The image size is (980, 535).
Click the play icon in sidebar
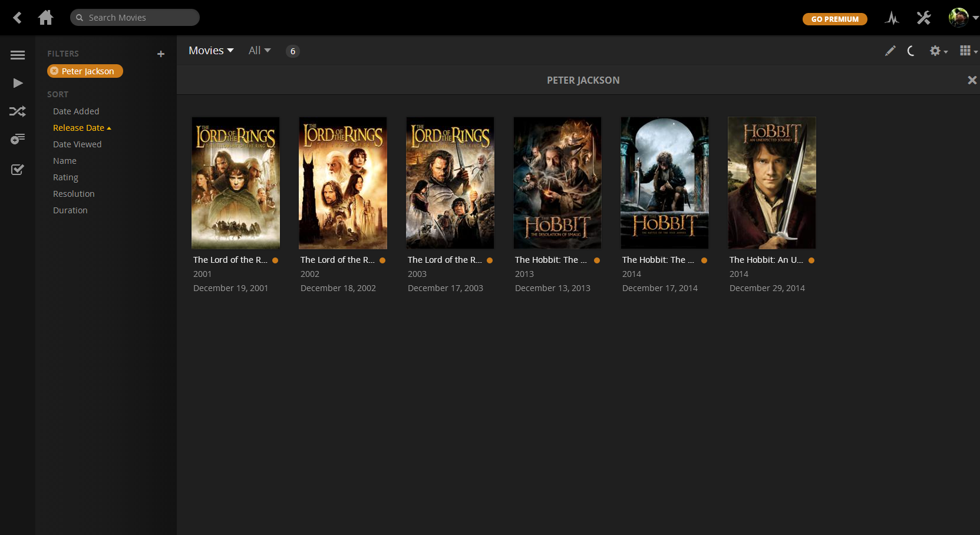pos(18,83)
